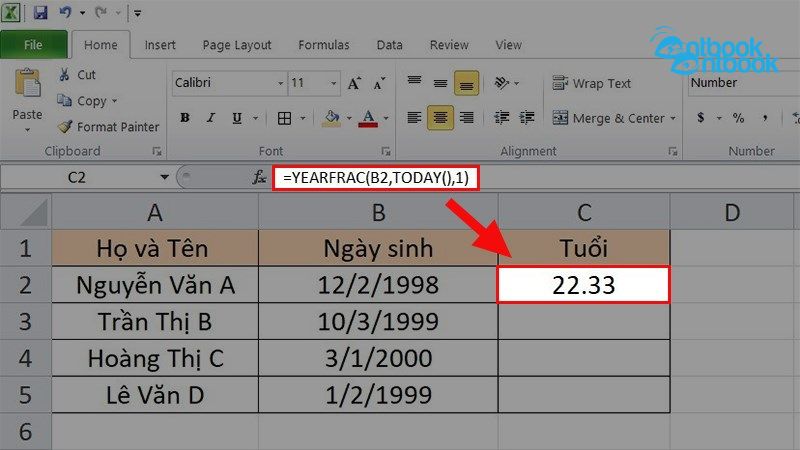Viewport: 800px width, 450px height.
Task: Apply the red font color swatch
Action: coord(367,118)
